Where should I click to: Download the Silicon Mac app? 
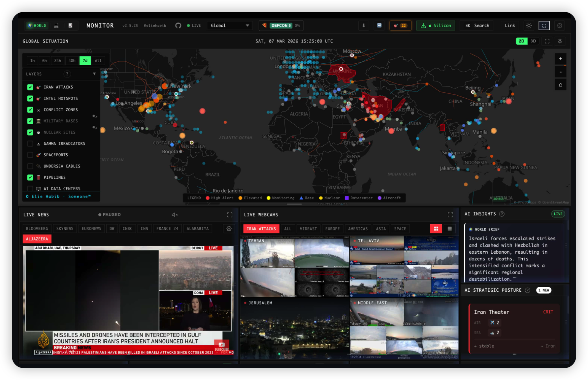pos(436,25)
